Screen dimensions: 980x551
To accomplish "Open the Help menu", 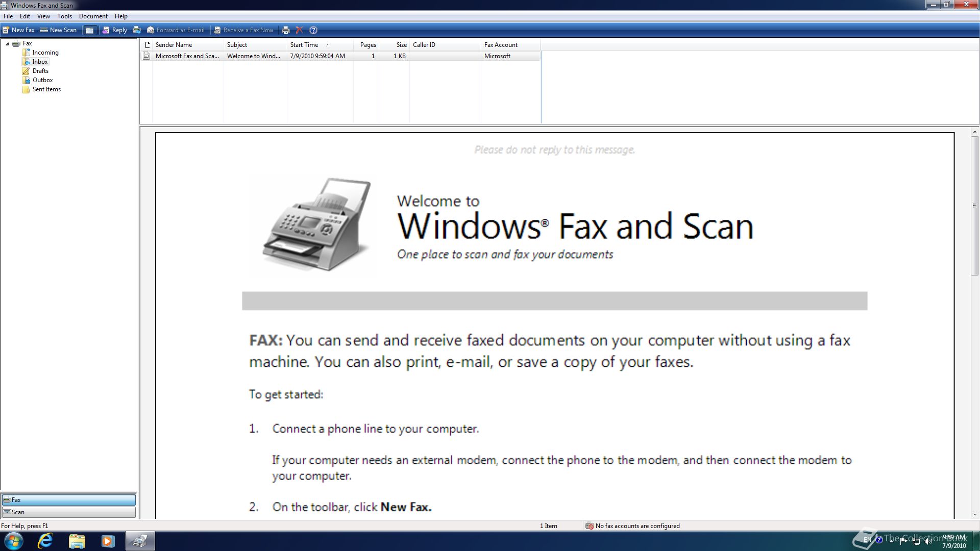I will click(121, 16).
